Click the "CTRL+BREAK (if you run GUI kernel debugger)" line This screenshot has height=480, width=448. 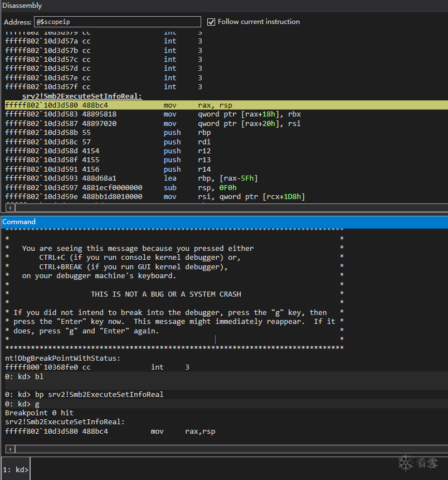pos(133,266)
